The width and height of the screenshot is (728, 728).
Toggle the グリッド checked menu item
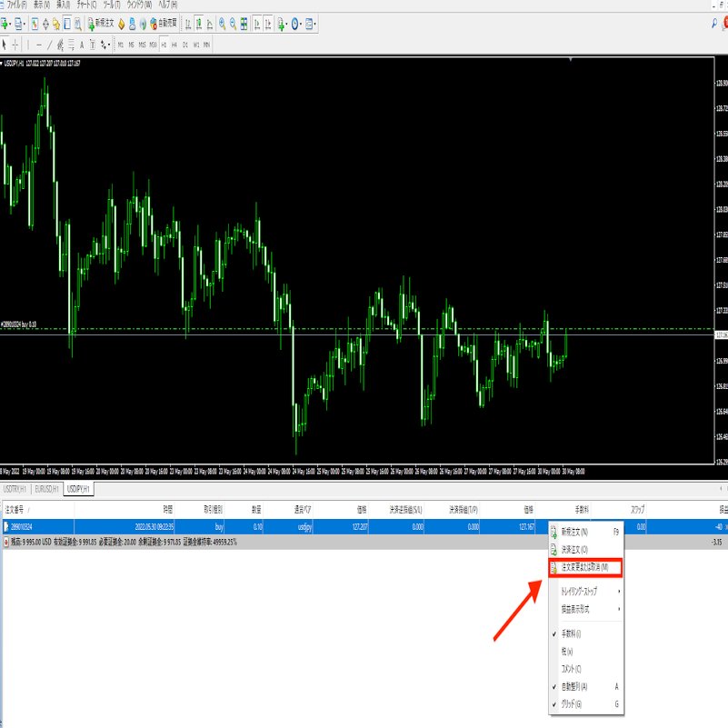click(x=586, y=704)
